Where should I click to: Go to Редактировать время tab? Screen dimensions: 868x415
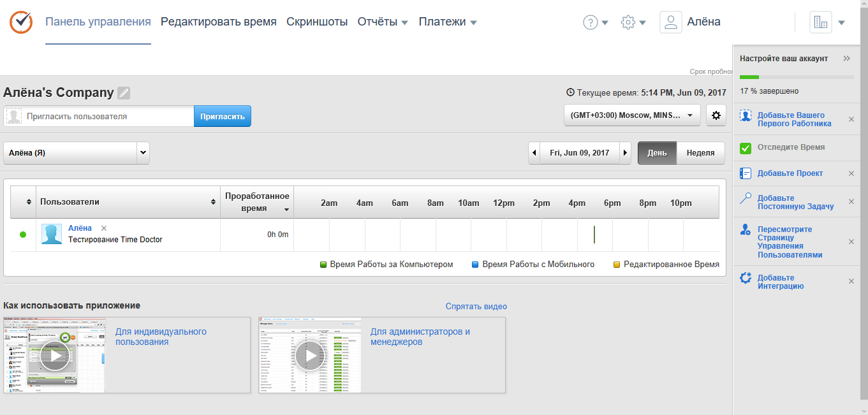[x=218, y=22]
